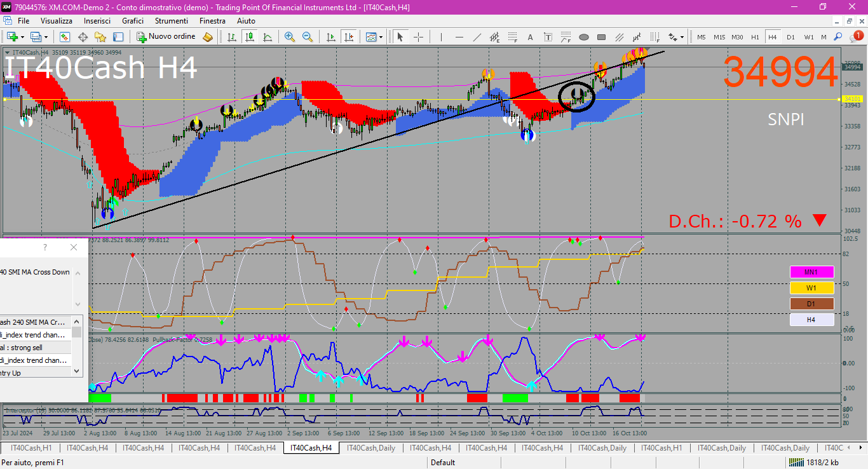Switch to bar chart mode
The width and height of the screenshot is (868, 469).
tap(232, 37)
